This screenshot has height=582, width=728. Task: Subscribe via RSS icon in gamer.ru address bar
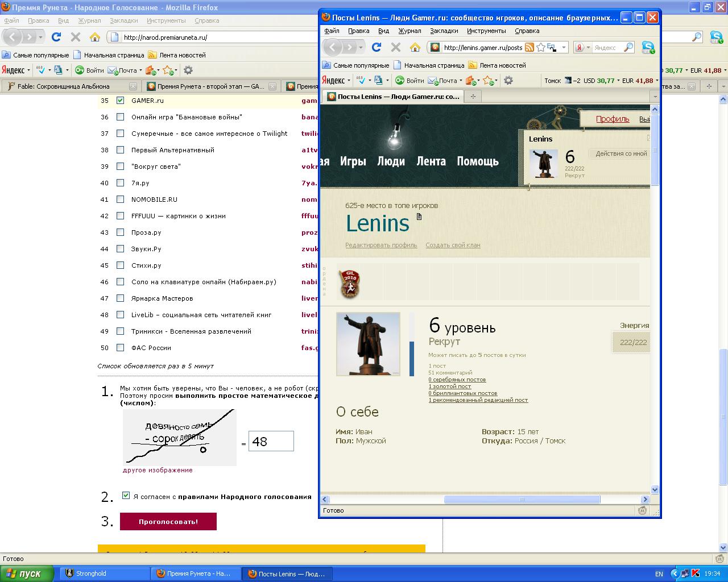tap(530, 48)
